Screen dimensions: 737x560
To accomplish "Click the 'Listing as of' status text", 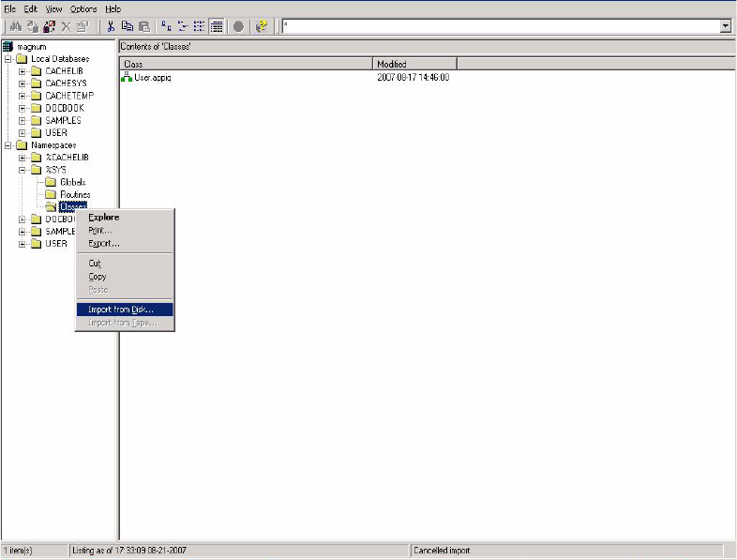I will click(129, 550).
